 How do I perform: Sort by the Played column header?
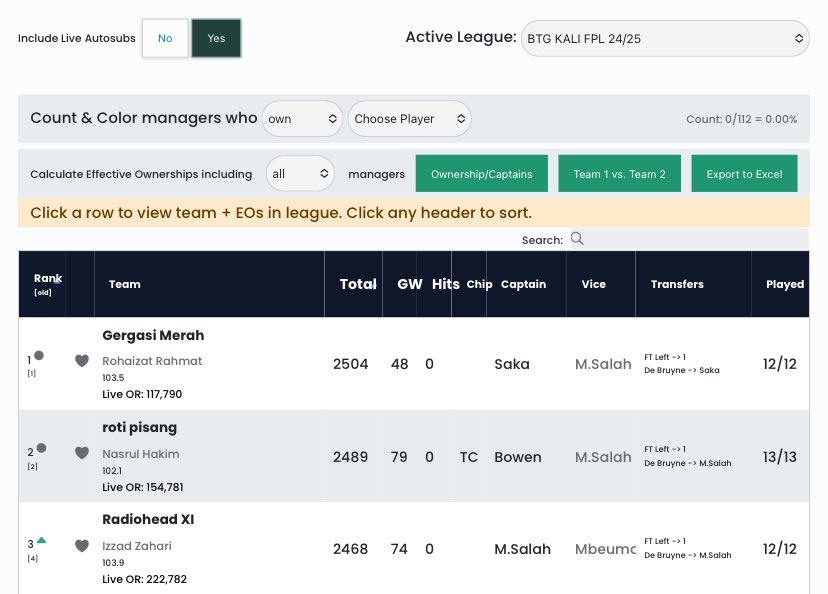[x=780, y=284]
